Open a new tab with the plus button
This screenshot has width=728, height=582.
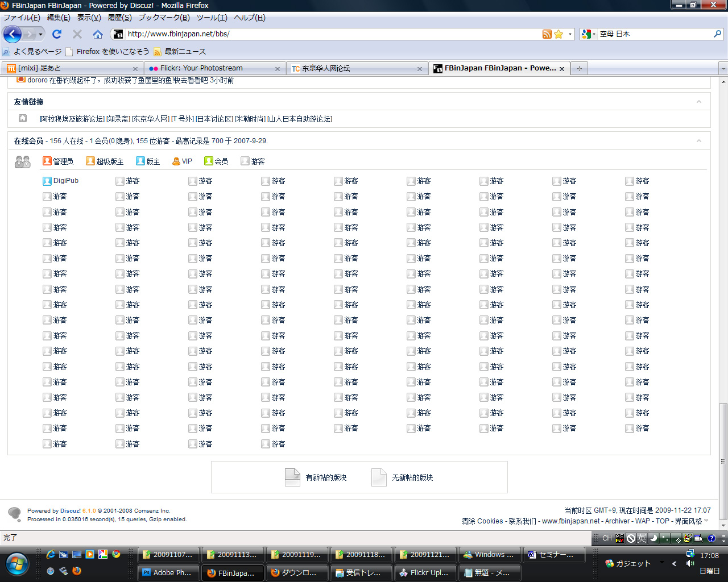pyautogui.click(x=580, y=68)
